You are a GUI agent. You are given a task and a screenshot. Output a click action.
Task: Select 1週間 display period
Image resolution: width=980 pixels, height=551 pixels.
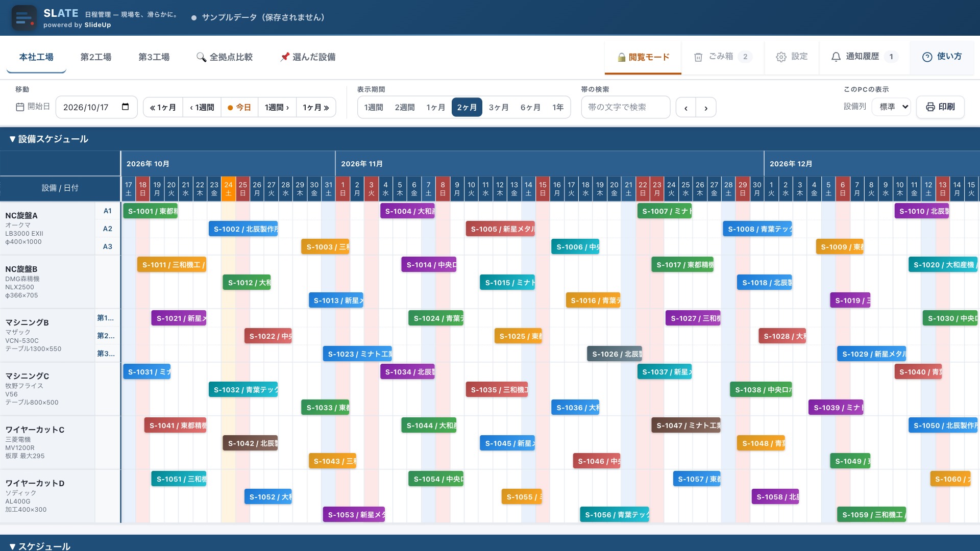tap(374, 107)
